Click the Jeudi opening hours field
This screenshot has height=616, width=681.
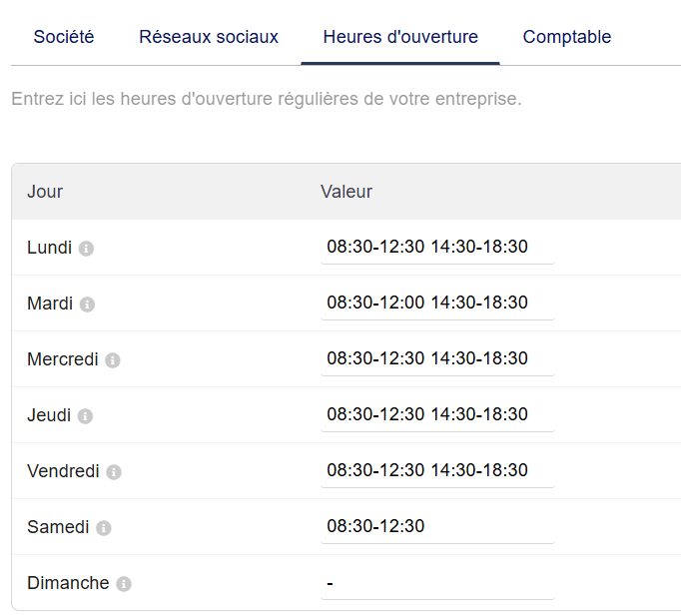pyautogui.click(x=437, y=414)
